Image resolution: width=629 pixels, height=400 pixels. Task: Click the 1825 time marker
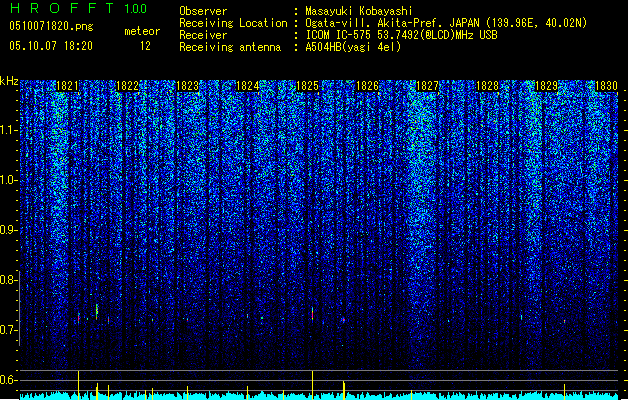[x=307, y=86]
